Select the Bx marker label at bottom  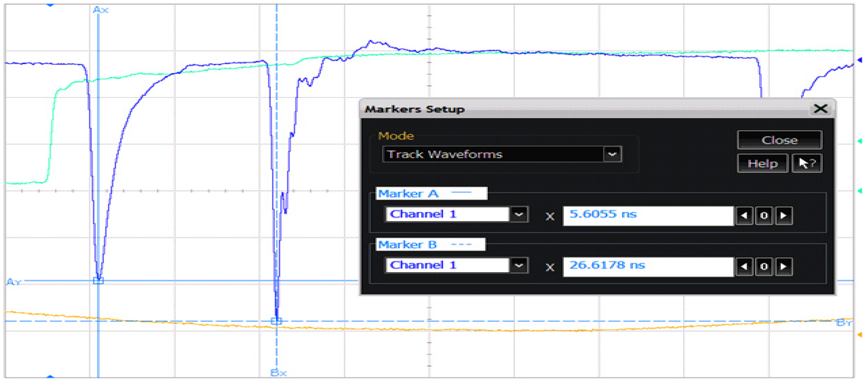coord(279,373)
